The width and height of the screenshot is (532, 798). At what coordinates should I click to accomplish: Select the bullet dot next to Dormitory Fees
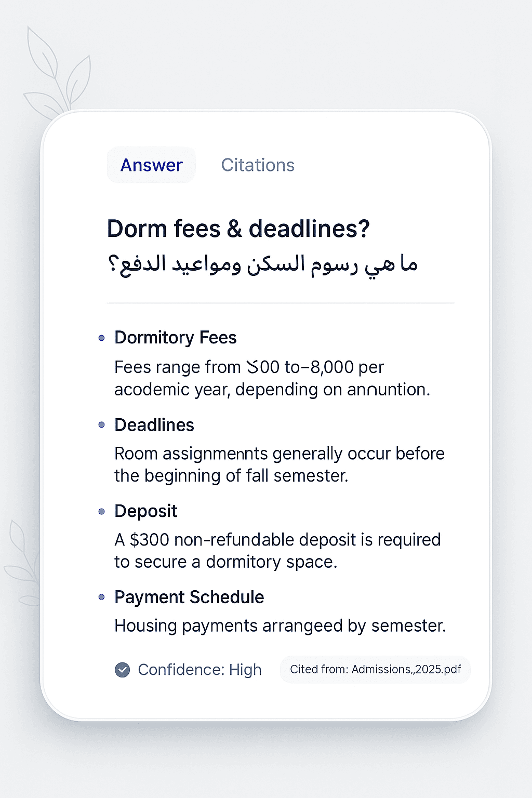(102, 338)
